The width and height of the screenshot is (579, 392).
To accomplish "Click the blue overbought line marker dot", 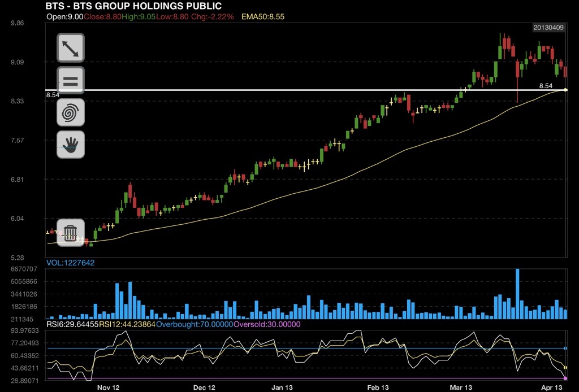I will pos(565,348).
